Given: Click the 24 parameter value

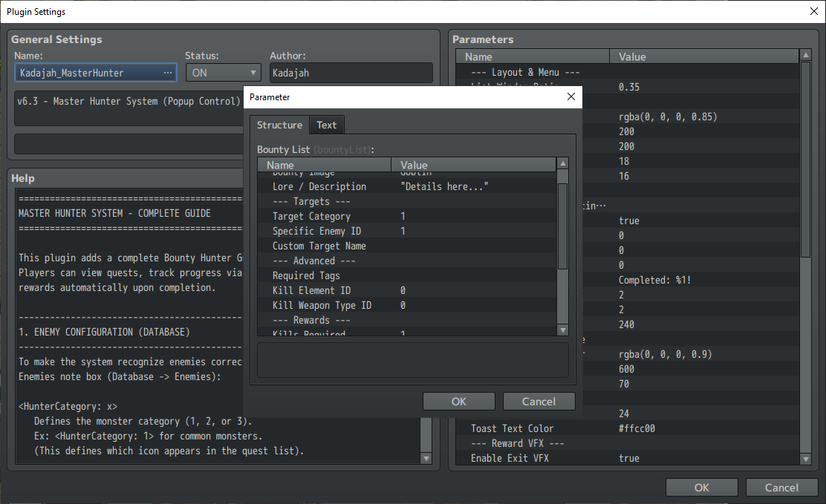Looking at the screenshot, I should 624,414.
